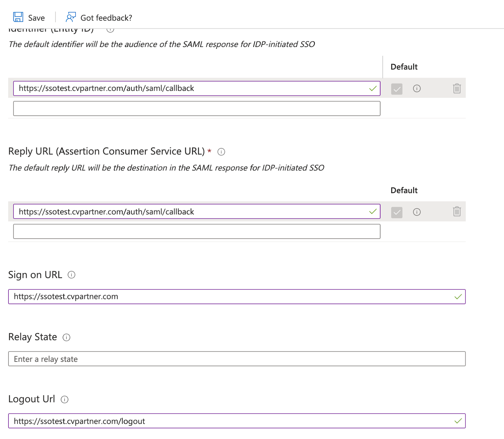
Task: Click the empty Identifier input field
Action: click(197, 108)
